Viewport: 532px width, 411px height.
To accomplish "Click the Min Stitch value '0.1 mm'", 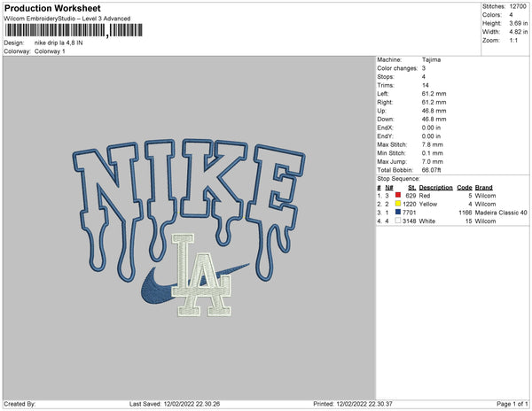I will click(433, 153).
